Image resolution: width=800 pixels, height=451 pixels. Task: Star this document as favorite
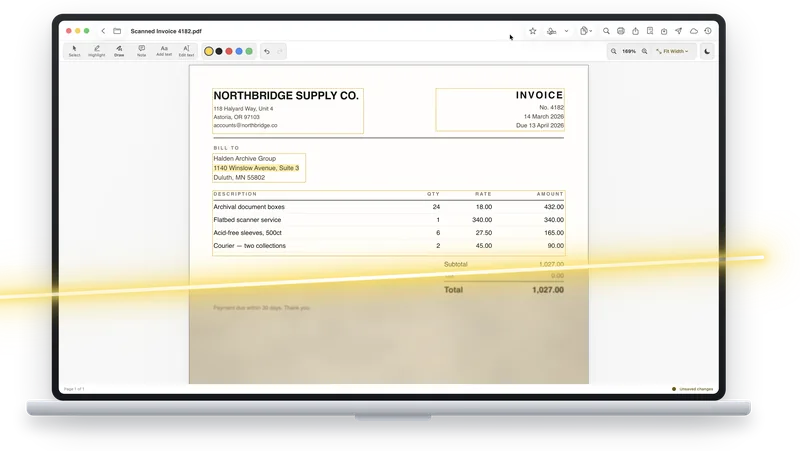pos(533,31)
